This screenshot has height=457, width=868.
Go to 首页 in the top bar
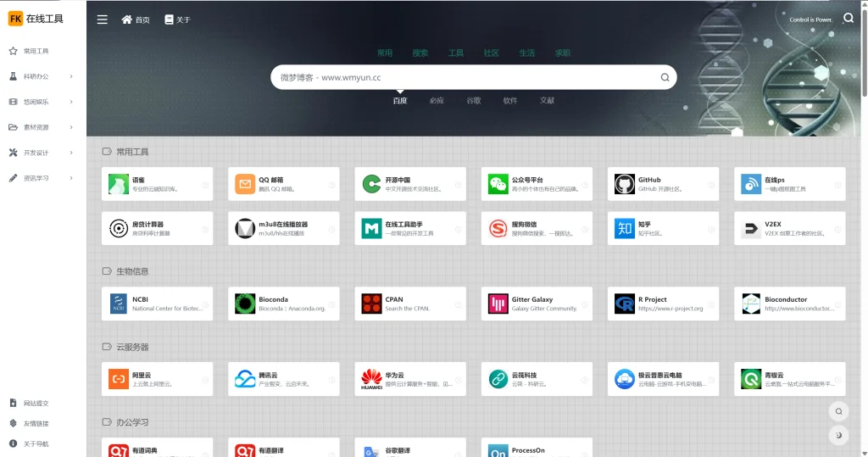(x=136, y=20)
